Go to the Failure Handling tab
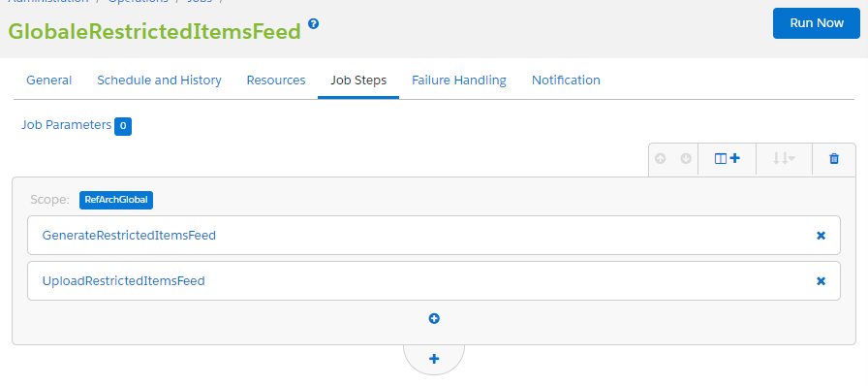 459,80
